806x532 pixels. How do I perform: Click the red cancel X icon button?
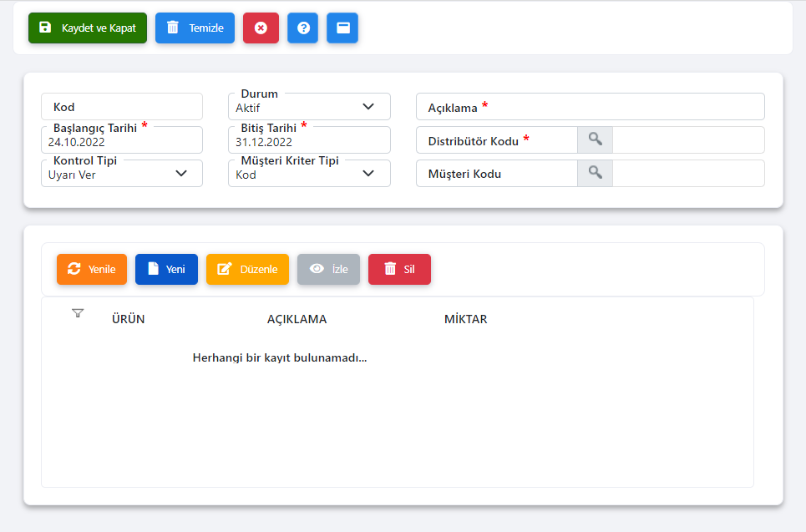(x=261, y=28)
